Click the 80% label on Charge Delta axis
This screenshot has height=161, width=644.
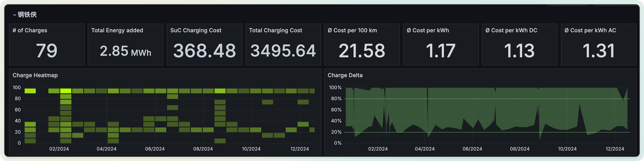[336, 99]
